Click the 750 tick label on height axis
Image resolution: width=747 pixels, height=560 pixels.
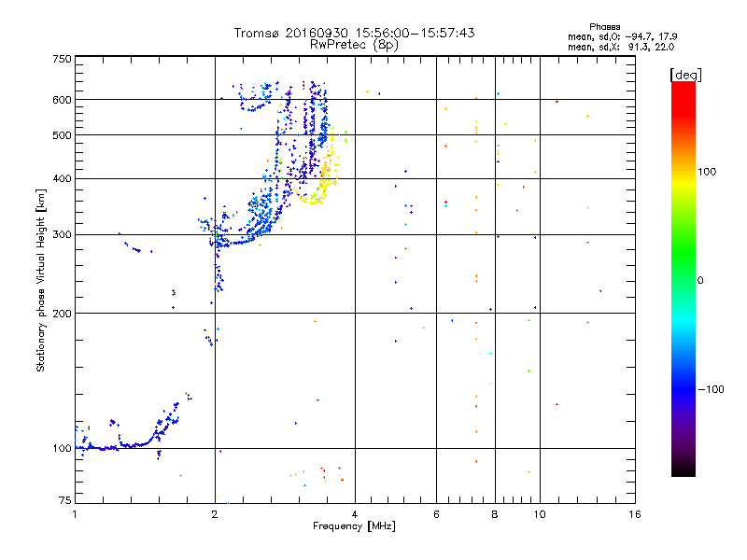click(62, 59)
